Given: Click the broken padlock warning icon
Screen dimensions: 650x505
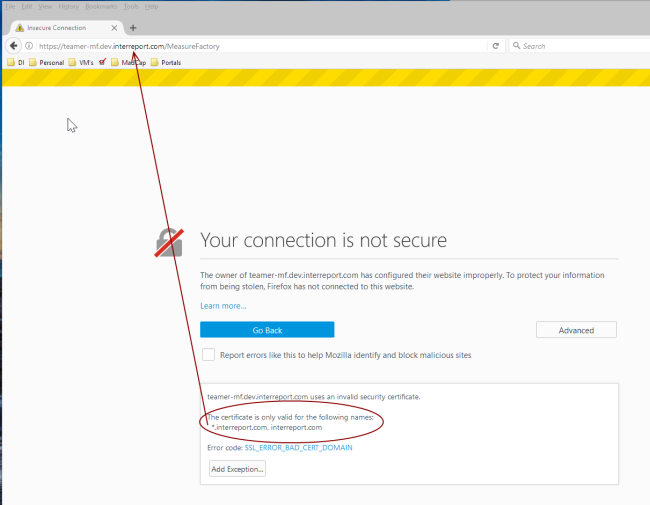Looking at the screenshot, I should (169, 242).
